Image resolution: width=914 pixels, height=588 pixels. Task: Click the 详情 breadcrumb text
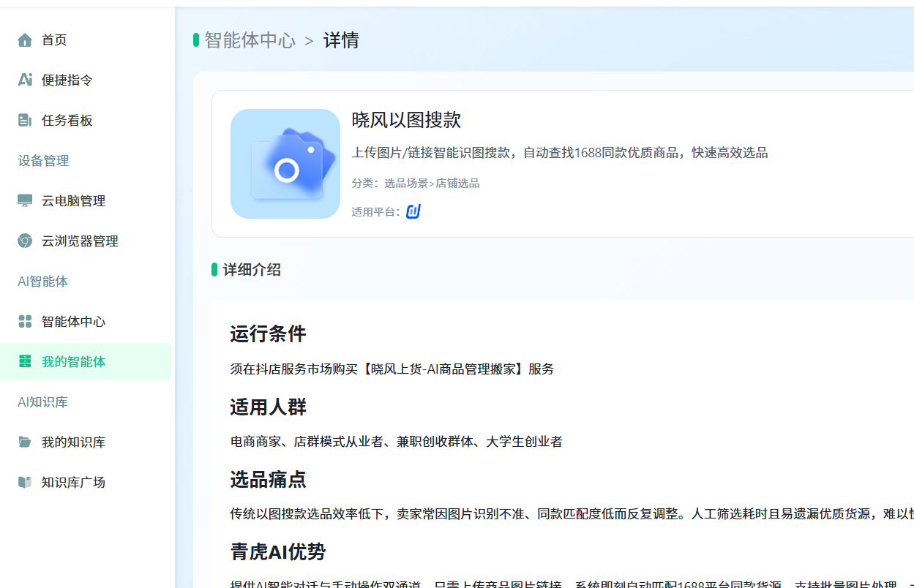tap(341, 40)
